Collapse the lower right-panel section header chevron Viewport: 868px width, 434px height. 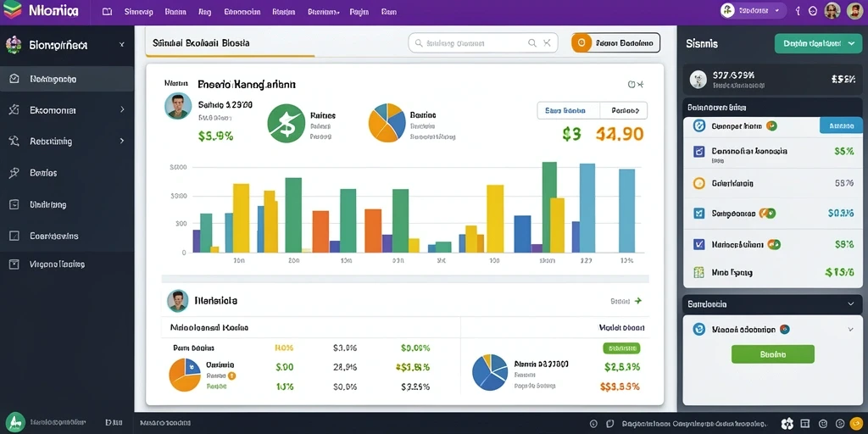point(851,304)
